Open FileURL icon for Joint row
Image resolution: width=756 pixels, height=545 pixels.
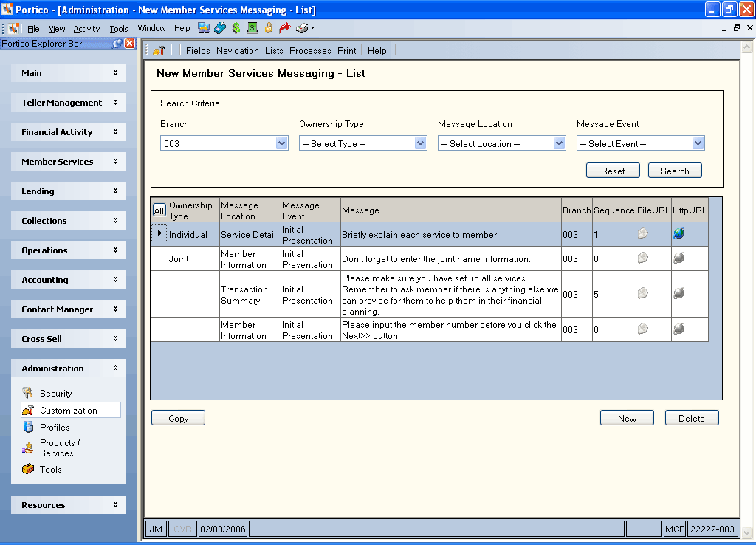click(x=643, y=258)
